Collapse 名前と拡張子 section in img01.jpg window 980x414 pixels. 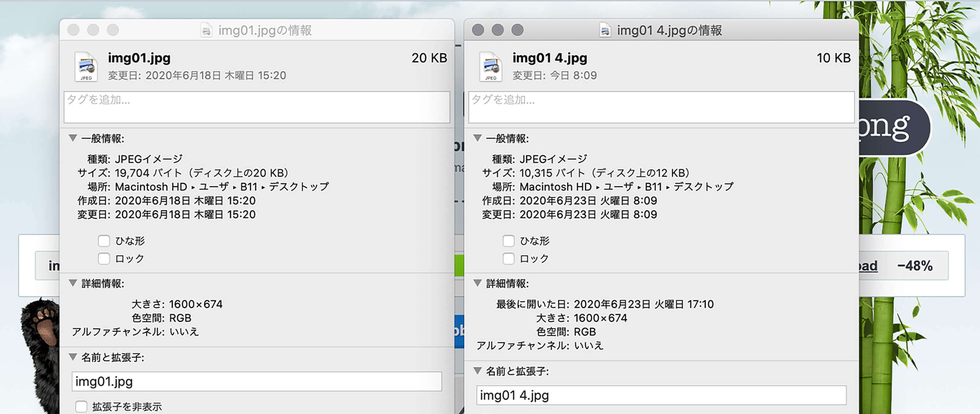[x=73, y=357]
